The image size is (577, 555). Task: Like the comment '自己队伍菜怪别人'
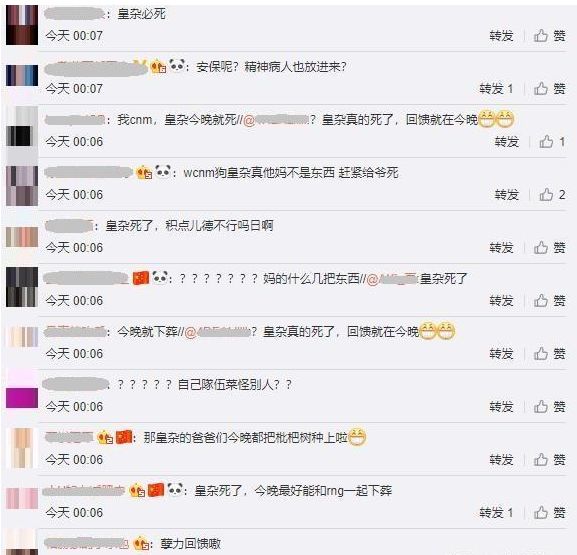(549, 407)
